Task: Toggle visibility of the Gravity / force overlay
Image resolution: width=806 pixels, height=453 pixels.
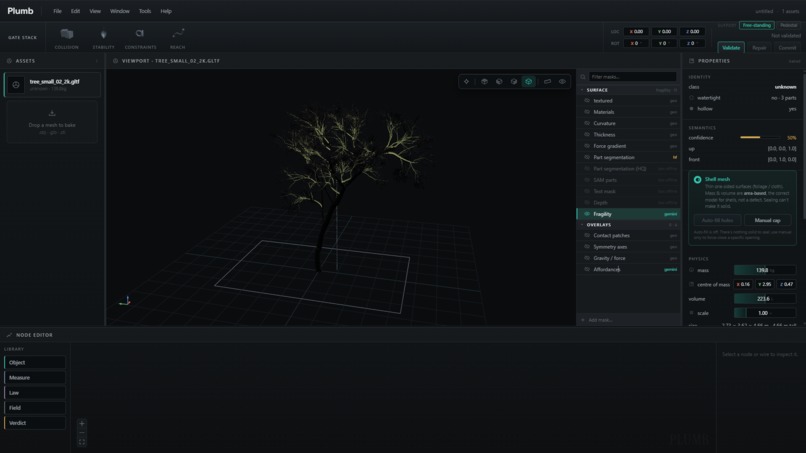Action: (x=587, y=258)
